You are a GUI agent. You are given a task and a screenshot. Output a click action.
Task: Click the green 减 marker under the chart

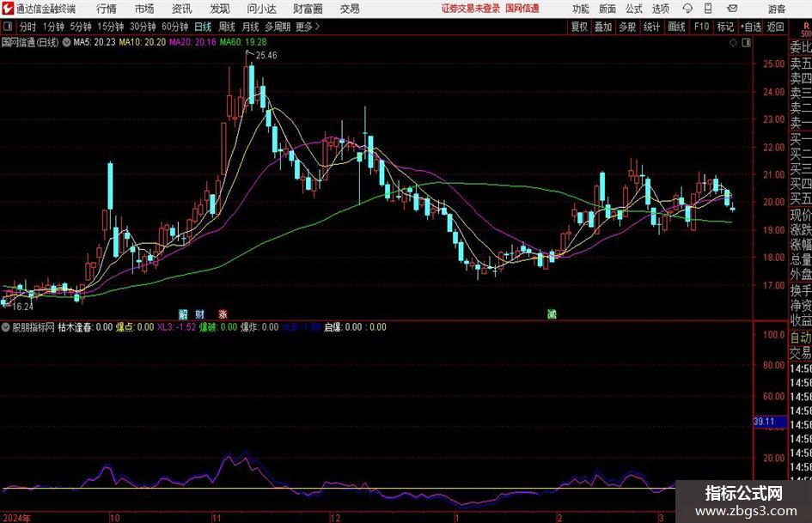pos(552,313)
